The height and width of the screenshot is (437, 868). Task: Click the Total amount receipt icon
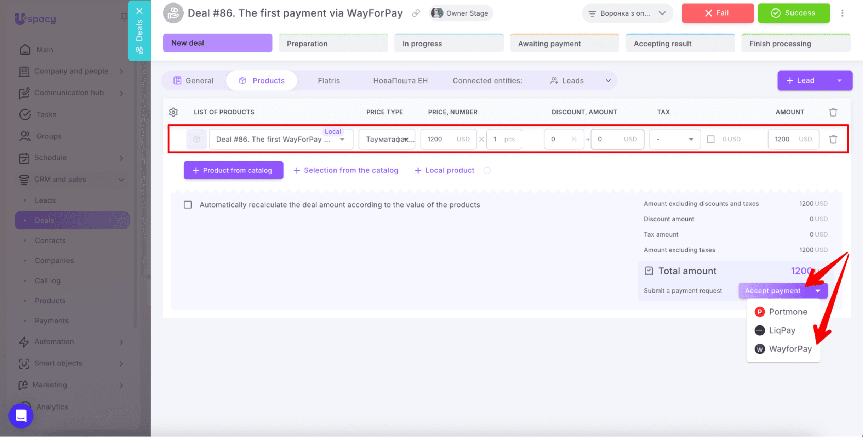649,271
